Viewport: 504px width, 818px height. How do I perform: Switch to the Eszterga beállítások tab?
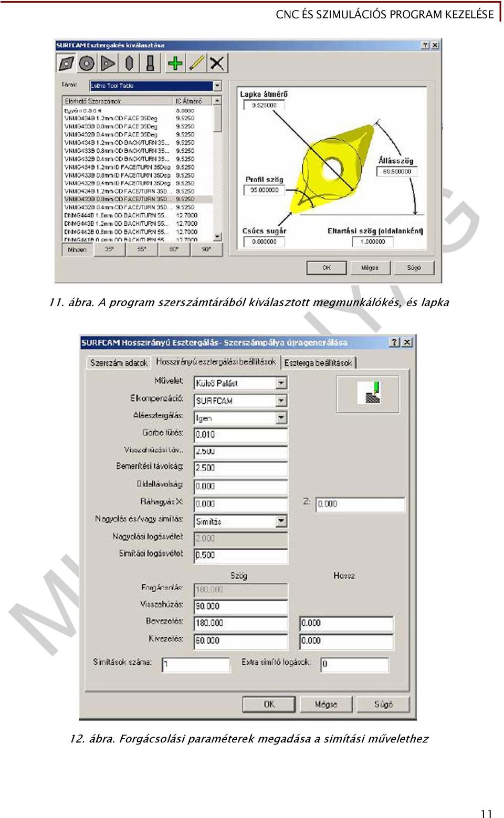318,363
